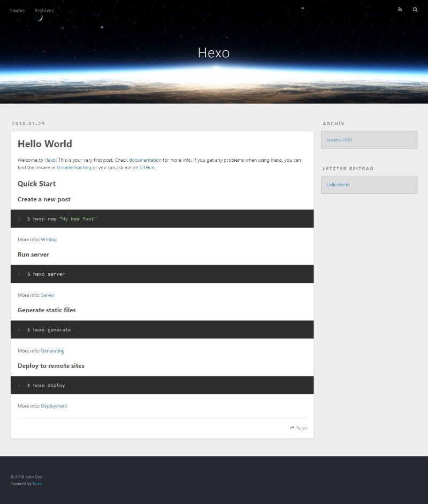Open the RSS feed icon
Screen dimensions: 428x504
400,10
